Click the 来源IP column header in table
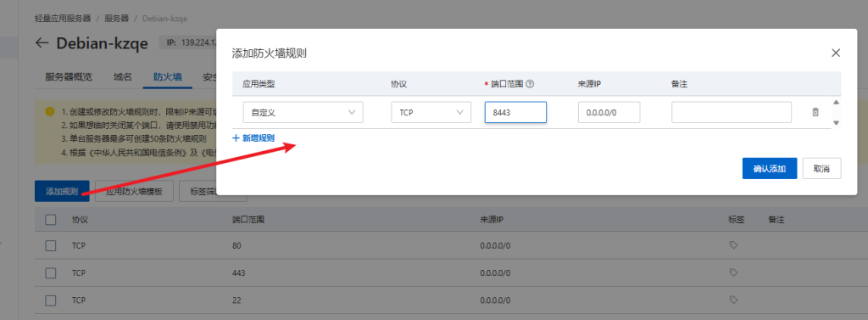 click(x=492, y=220)
